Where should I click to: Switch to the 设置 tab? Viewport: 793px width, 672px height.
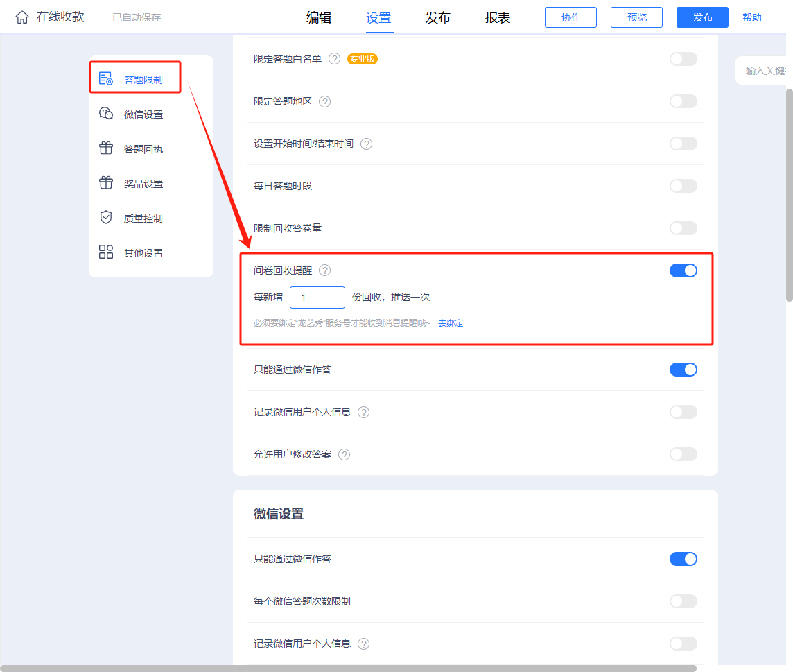point(378,18)
